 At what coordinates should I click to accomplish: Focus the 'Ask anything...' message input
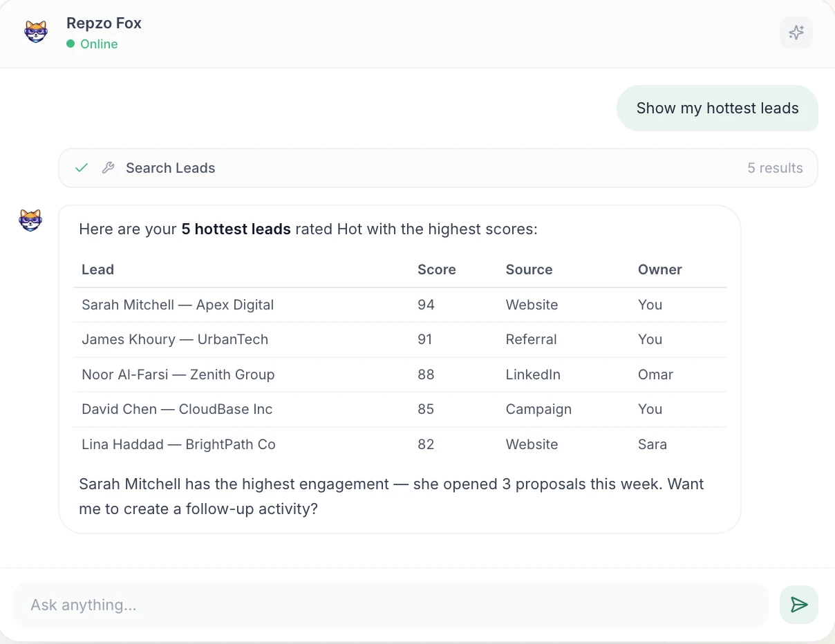[x=391, y=605]
